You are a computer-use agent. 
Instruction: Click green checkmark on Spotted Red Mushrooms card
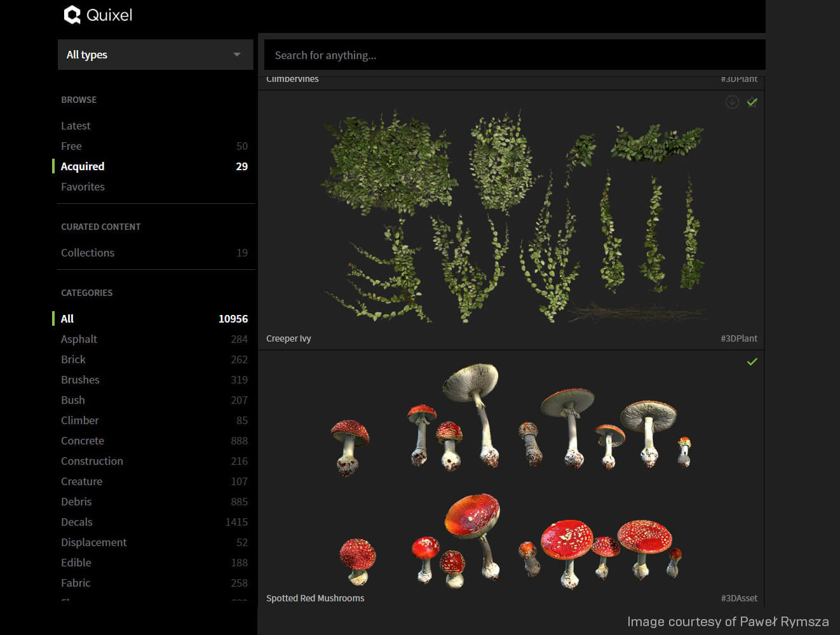click(752, 362)
